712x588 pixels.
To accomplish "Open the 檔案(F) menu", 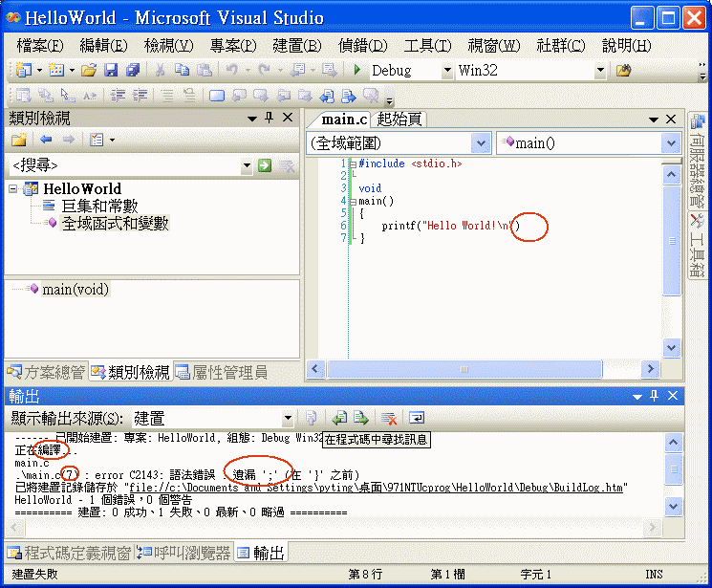I will (x=40, y=46).
